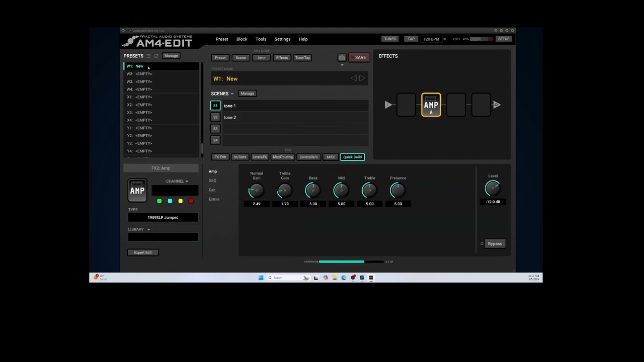Click the Presence knob

pos(397,191)
